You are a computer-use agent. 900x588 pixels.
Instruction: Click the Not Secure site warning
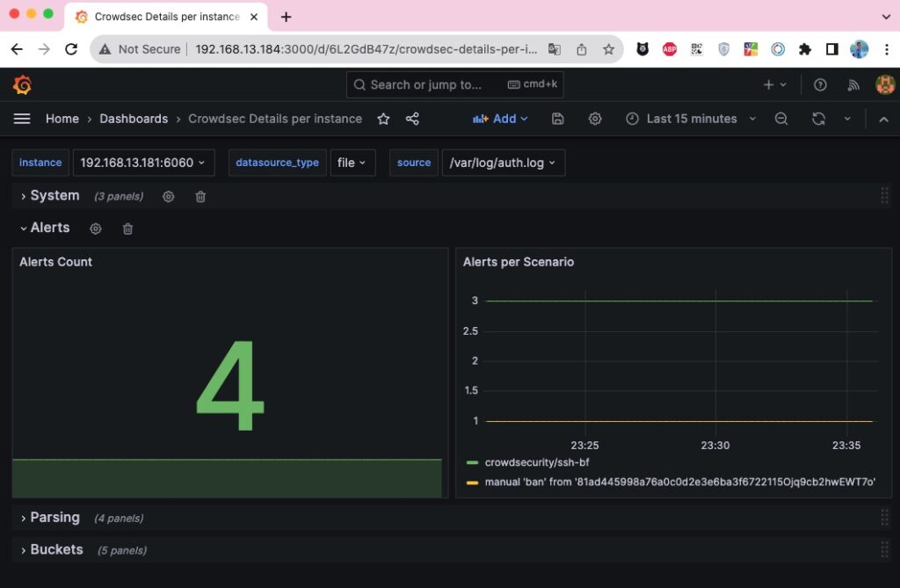(x=140, y=49)
